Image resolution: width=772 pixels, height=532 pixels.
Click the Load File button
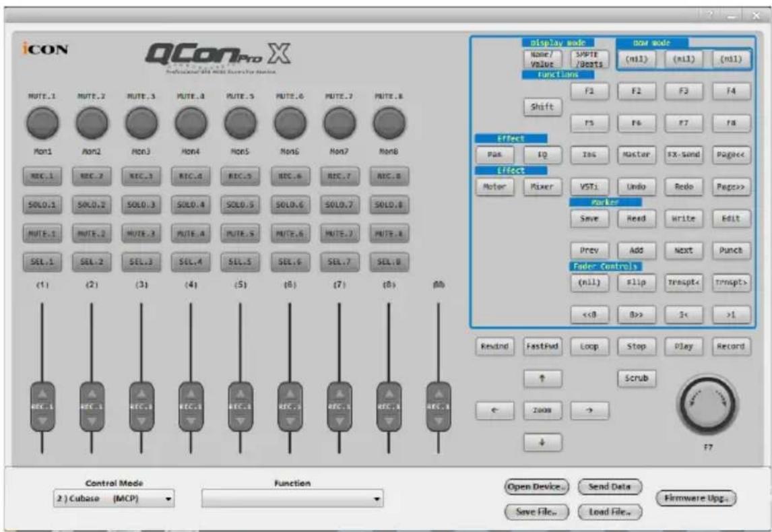[x=610, y=512]
